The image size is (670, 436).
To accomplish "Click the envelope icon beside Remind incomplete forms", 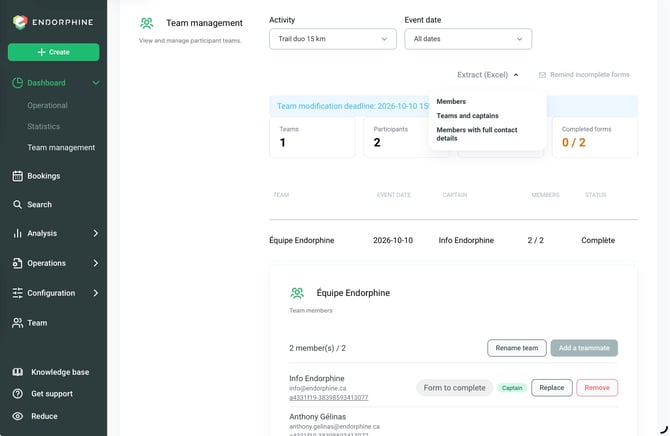I will (542, 75).
